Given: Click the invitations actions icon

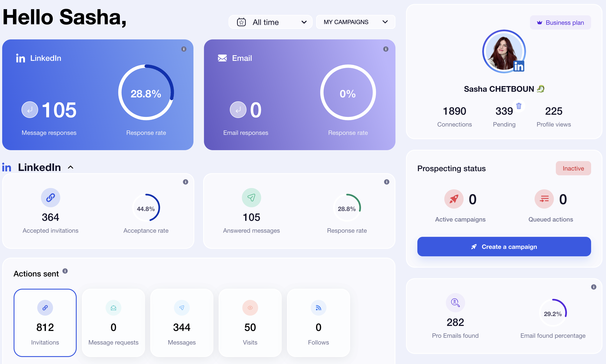Looking at the screenshot, I should (x=45, y=307).
